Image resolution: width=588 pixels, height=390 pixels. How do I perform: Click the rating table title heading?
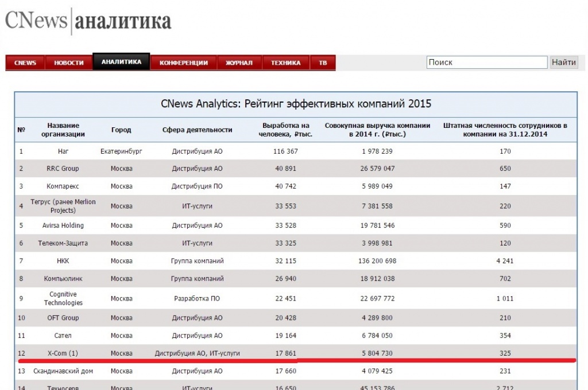pyautogui.click(x=296, y=104)
